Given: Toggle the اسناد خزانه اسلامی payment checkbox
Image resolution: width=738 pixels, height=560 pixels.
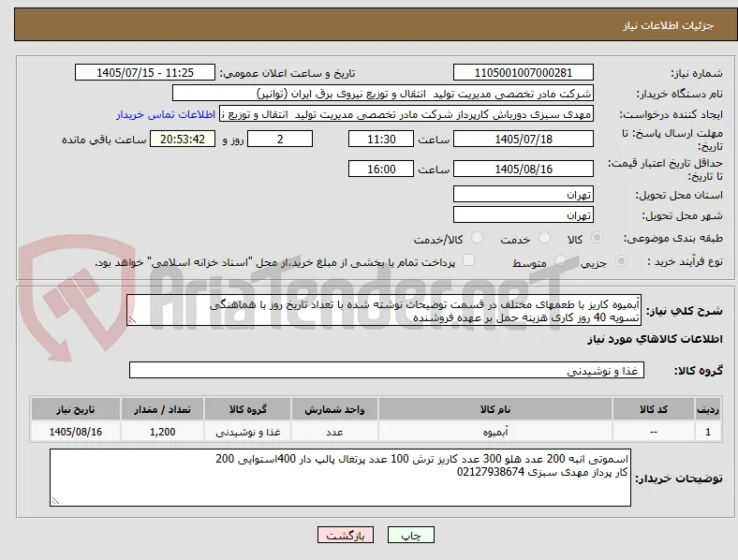Looking at the screenshot, I should point(469,260).
